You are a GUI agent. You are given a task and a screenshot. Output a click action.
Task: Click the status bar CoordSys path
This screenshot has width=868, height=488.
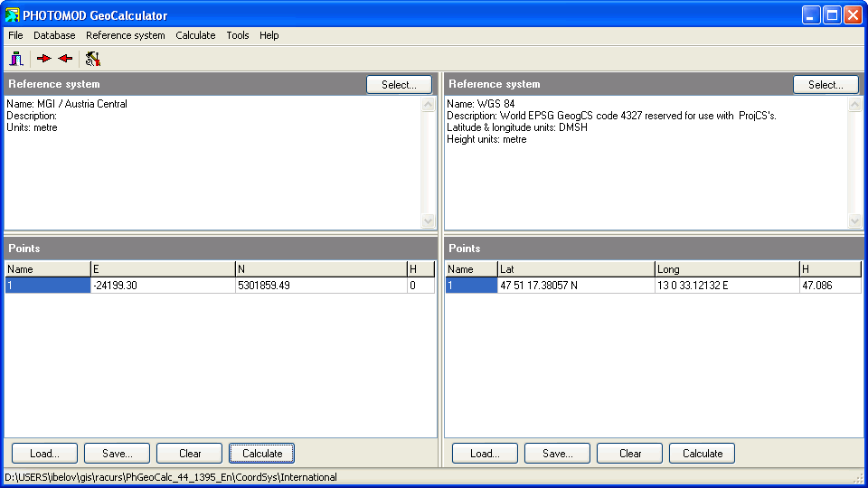(x=171, y=477)
